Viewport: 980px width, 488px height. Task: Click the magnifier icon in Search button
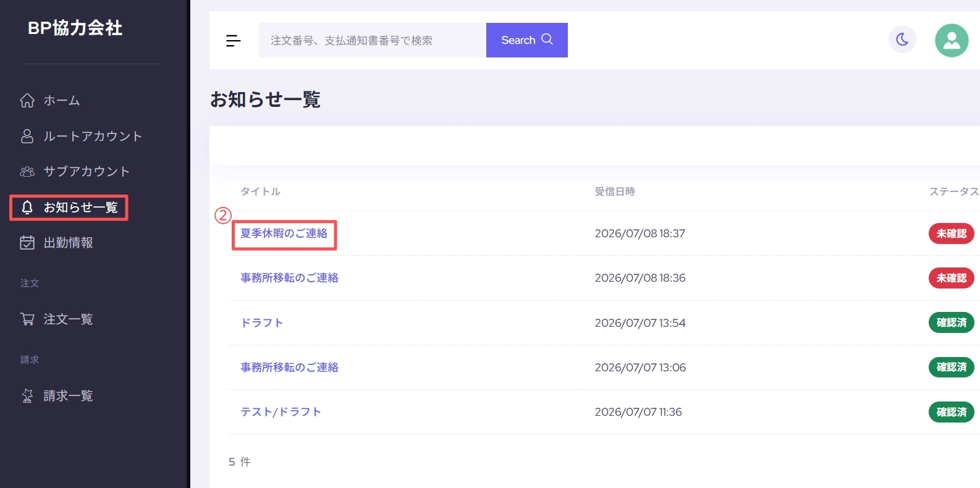click(x=547, y=40)
